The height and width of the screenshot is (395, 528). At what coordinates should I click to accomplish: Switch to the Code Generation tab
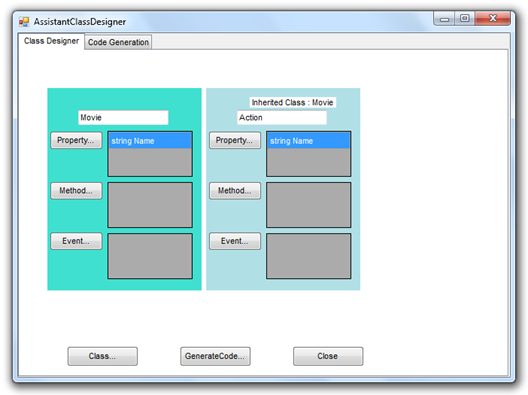118,42
